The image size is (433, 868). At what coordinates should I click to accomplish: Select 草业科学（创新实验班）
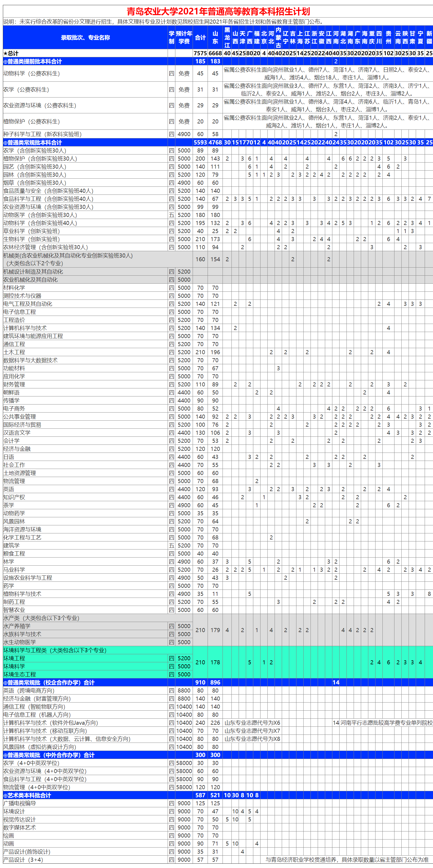point(218,231)
